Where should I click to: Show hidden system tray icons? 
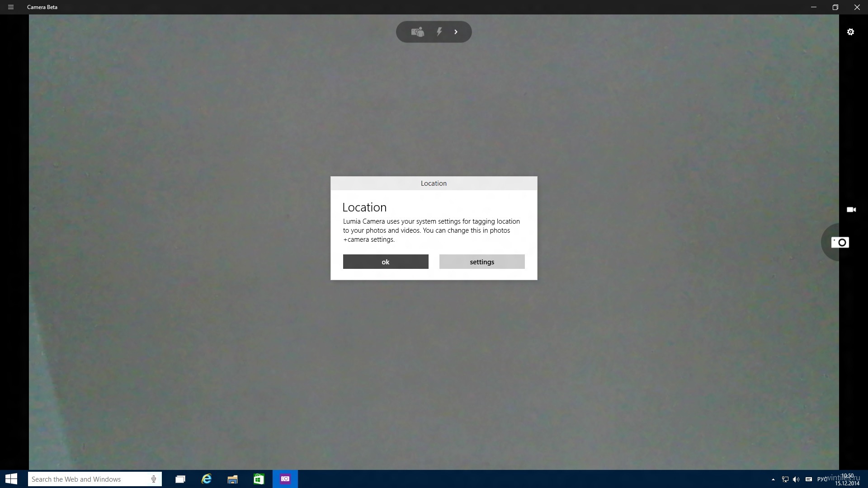773,479
